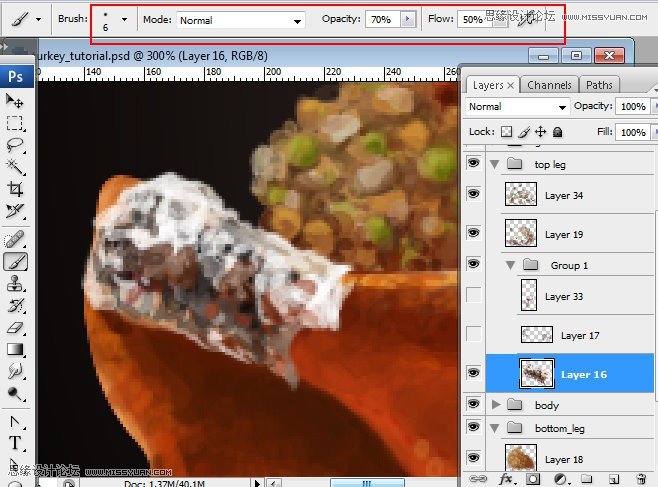Click the brush Opacity value field
Viewport: 658px width, 487px height.
pyautogui.click(x=383, y=19)
